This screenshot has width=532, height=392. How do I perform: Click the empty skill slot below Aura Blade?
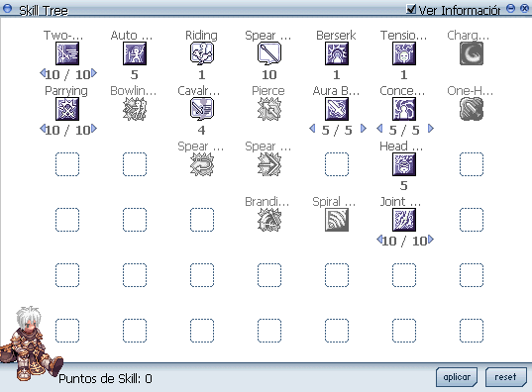point(337,164)
